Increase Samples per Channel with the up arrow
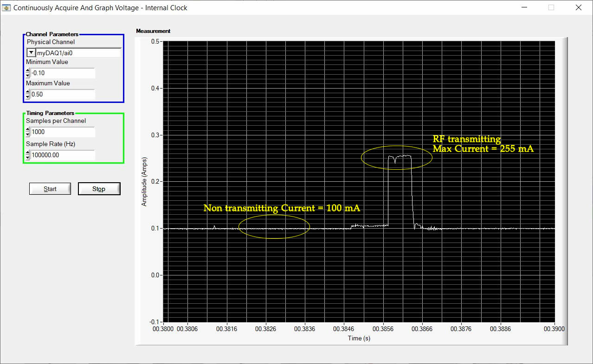 [x=27, y=129]
